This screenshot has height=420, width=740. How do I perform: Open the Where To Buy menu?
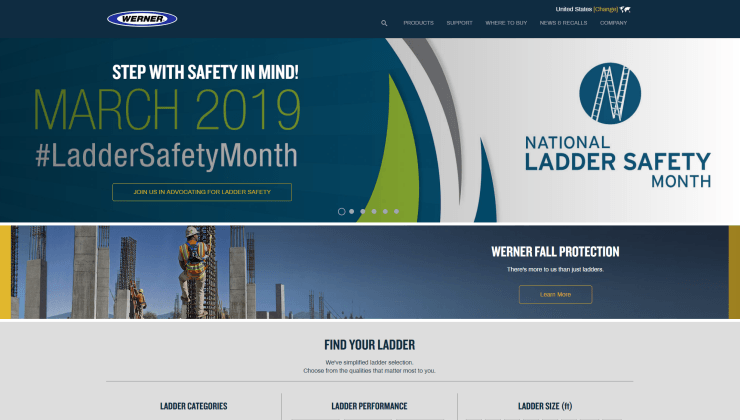(x=506, y=22)
